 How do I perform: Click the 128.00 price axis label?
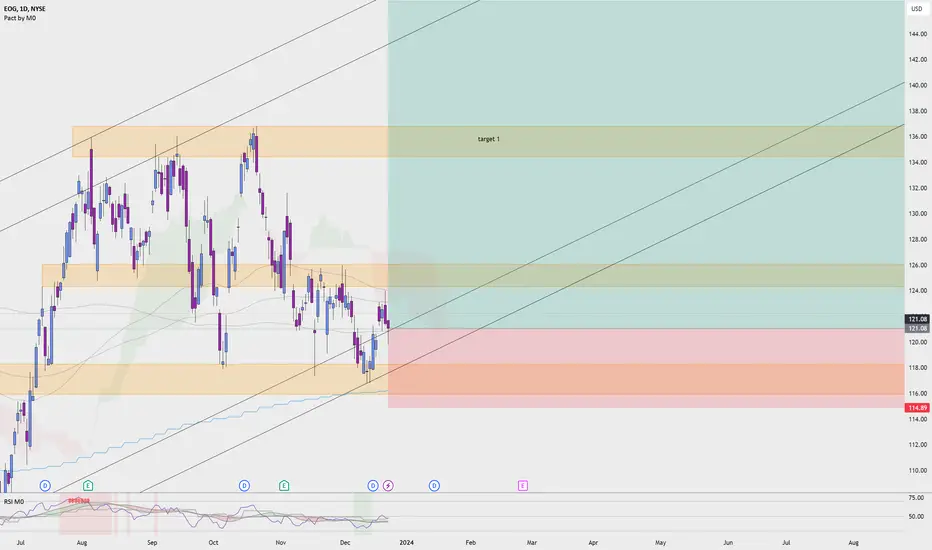[918, 239]
